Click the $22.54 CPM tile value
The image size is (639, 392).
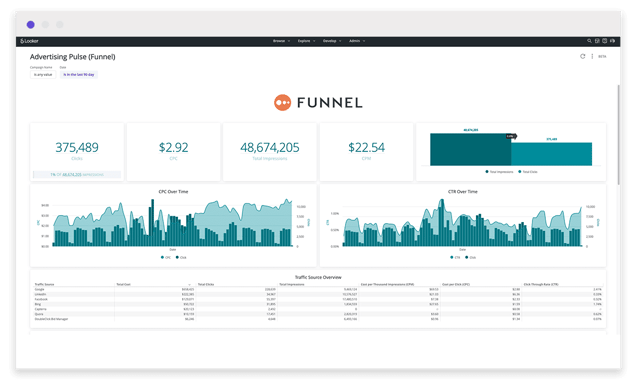pos(366,148)
